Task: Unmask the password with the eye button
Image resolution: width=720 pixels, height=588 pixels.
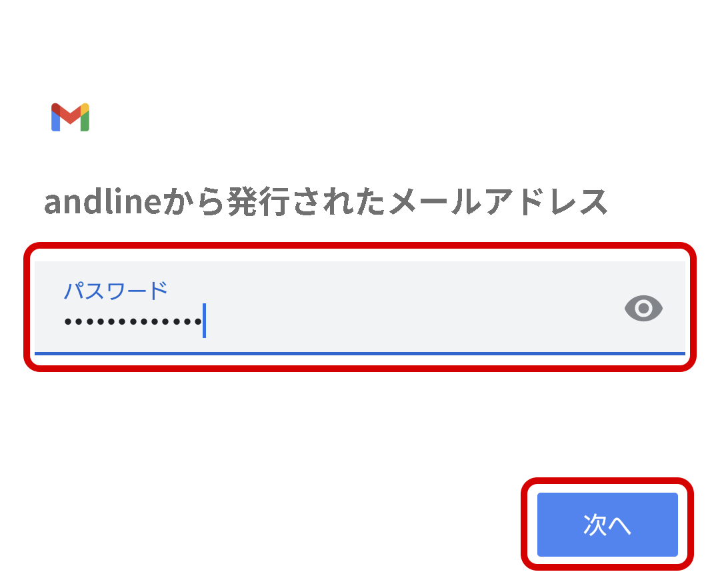Action: 643,308
